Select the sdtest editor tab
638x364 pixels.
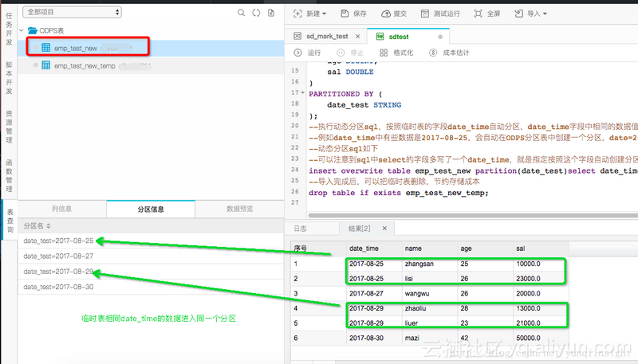point(399,37)
